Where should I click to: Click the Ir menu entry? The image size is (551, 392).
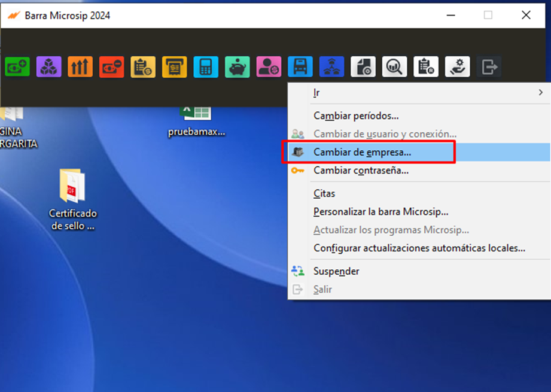click(419, 92)
